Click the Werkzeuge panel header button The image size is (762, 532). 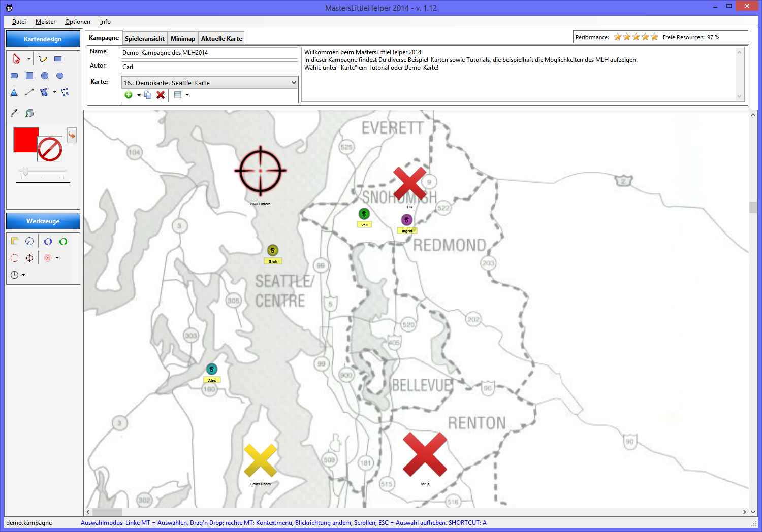[x=43, y=221]
